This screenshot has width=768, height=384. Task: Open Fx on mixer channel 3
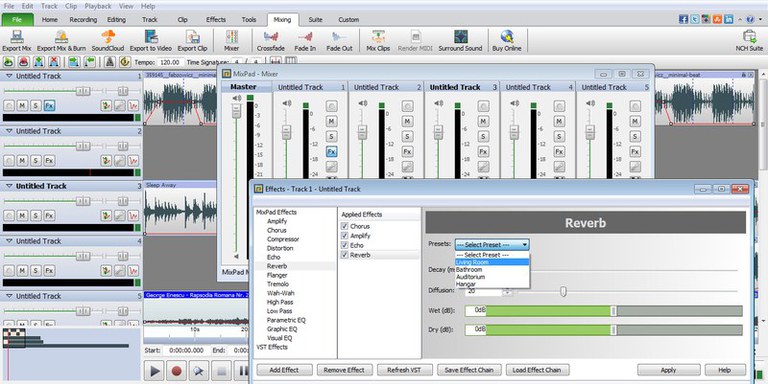483,152
